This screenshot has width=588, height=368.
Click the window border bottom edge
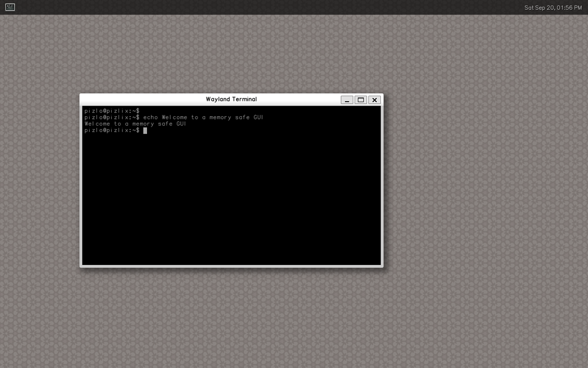click(230, 266)
